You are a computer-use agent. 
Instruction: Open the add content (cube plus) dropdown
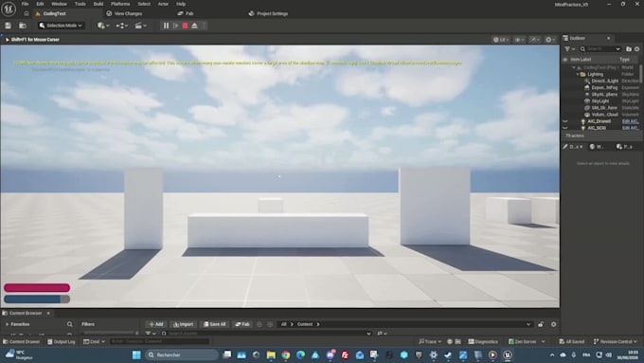[103, 26]
